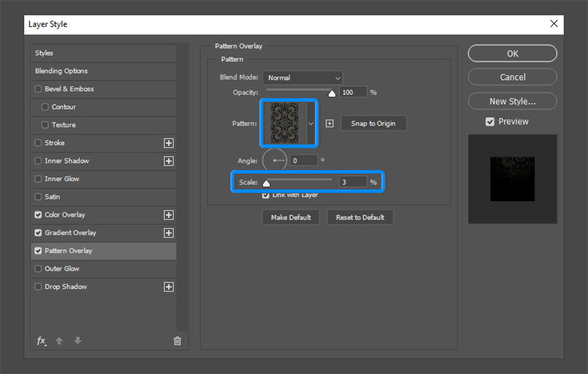Click the Make Default button

[290, 218]
